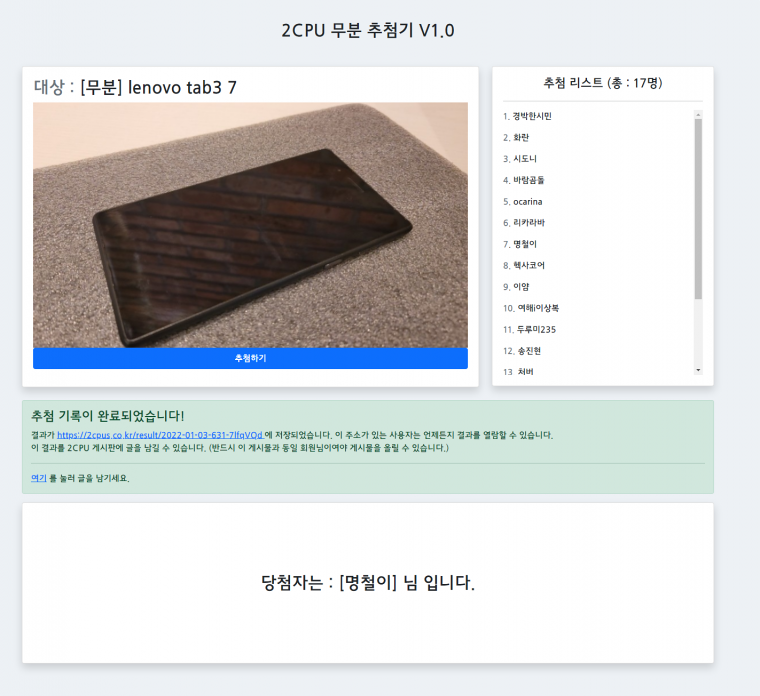Click the 추첨 리스트 scrollbar thumb

click(698, 209)
